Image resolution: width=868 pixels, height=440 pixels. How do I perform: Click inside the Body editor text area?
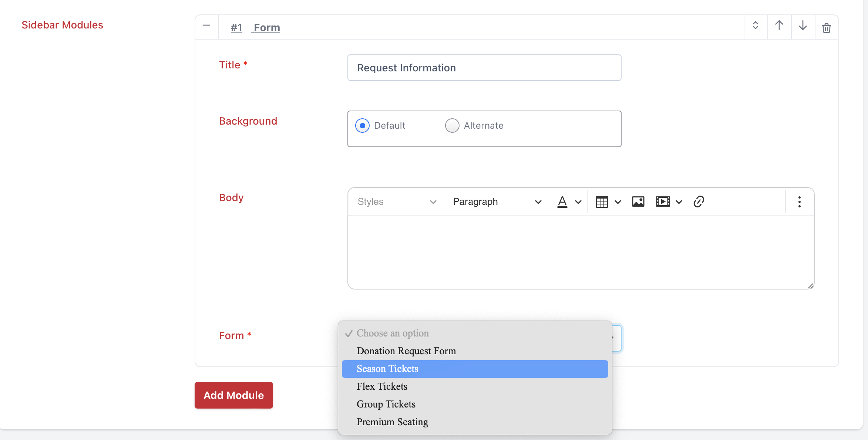pos(581,253)
